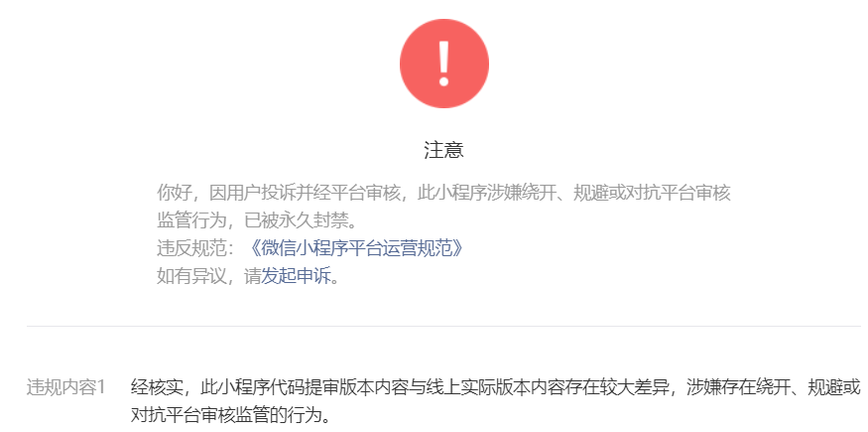Click the 规避或对抗平台审核 phrase in the first notice line

tap(653, 194)
